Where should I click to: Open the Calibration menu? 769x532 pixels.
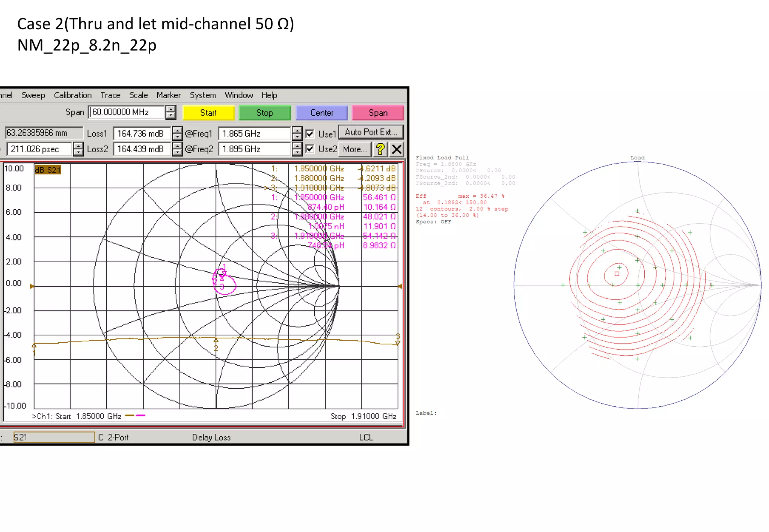[73, 95]
